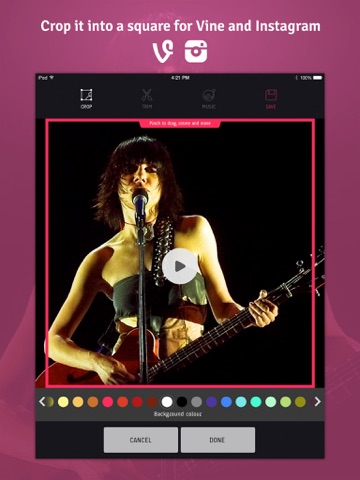Play the video preview
360x480 pixels.
coord(180,266)
